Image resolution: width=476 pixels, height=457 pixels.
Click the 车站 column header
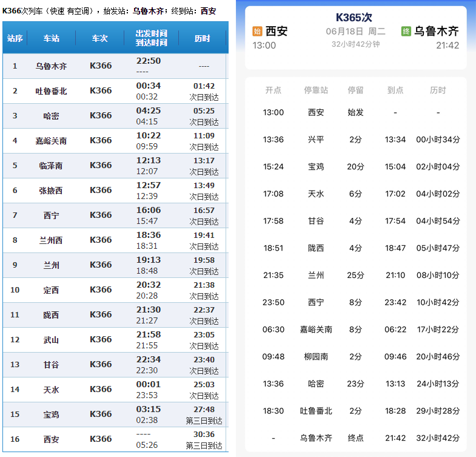pos(52,38)
